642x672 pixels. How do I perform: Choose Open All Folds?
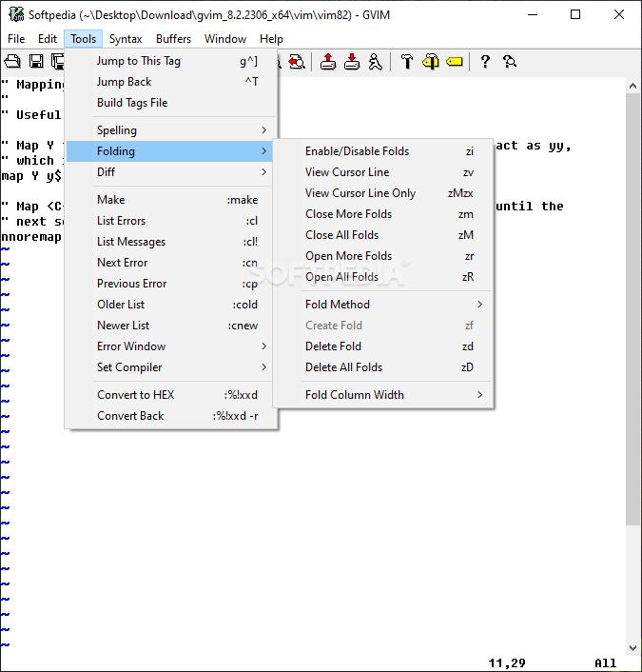pos(383,277)
